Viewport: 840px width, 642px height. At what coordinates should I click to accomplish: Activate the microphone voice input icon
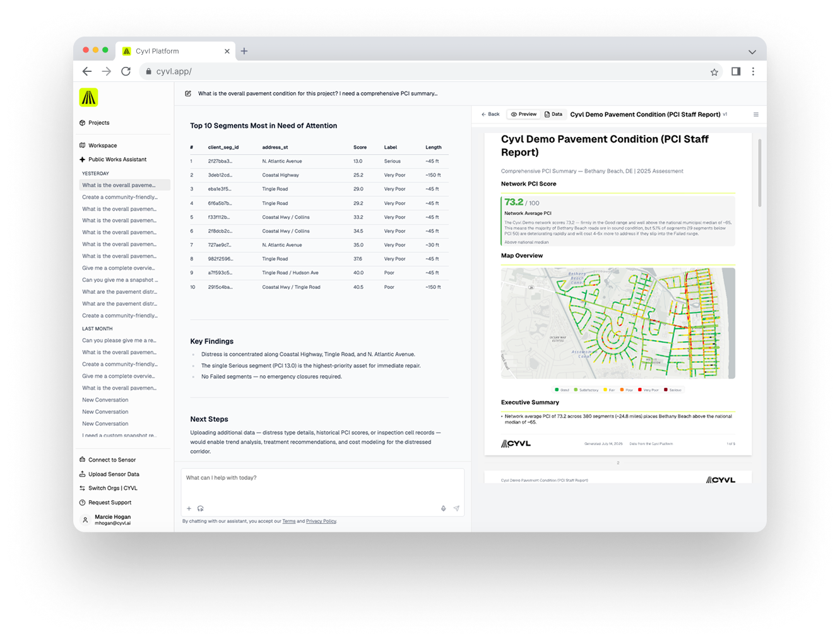pyautogui.click(x=443, y=508)
